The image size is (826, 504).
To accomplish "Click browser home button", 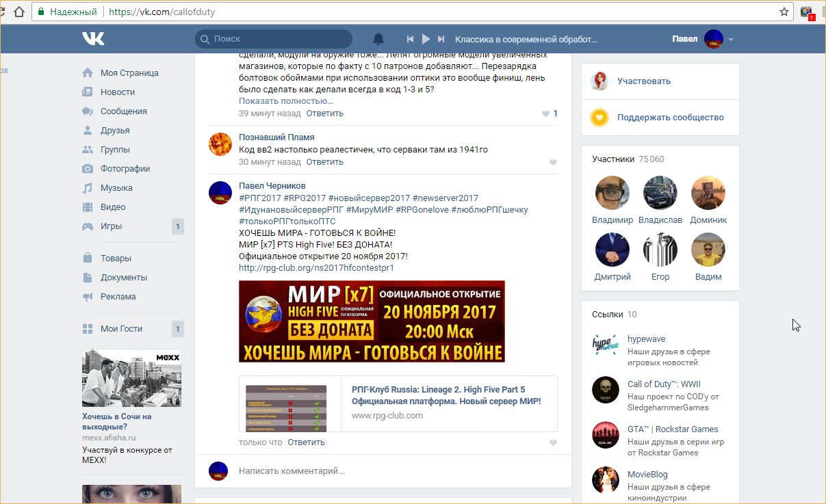I will click(19, 12).
